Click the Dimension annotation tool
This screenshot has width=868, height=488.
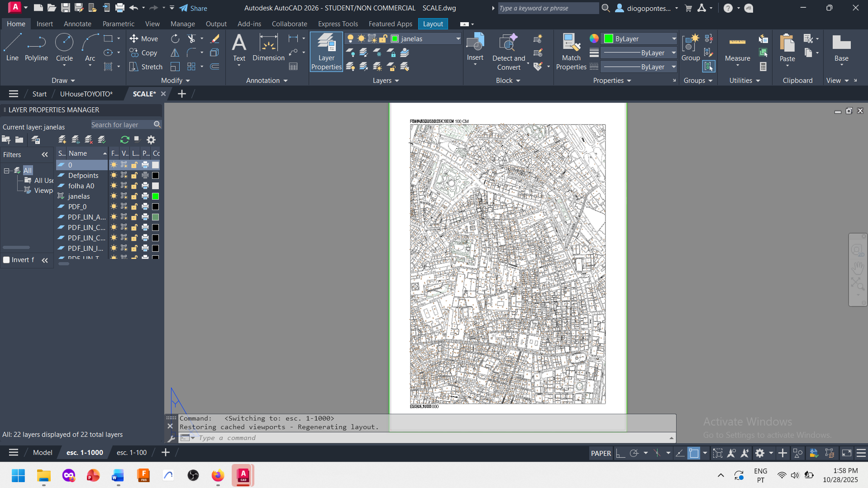pyautogui.click(x=268, y=48)
